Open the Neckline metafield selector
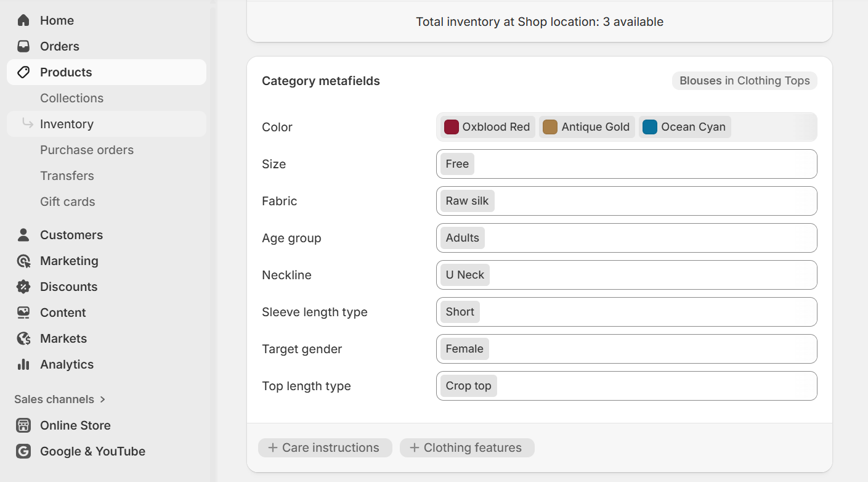The width and height of the screenshot is (868, 482). pos(627,275)
